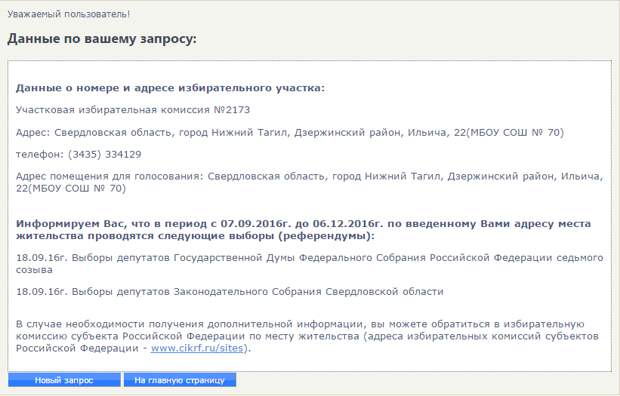
Task: Click "жительства проводятся следующие выборы" bold line
Action: pos(195,236)
